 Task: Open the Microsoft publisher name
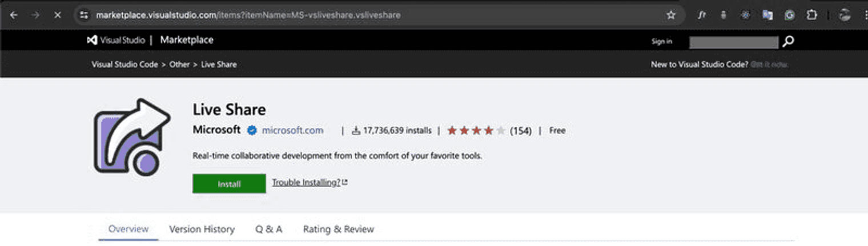[x=216, y=130]
